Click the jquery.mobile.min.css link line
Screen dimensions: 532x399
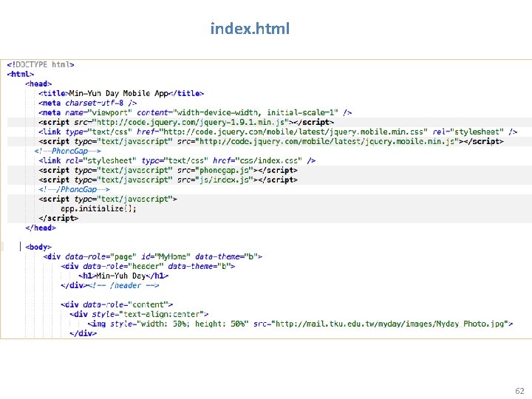click(x=278, y=132)
